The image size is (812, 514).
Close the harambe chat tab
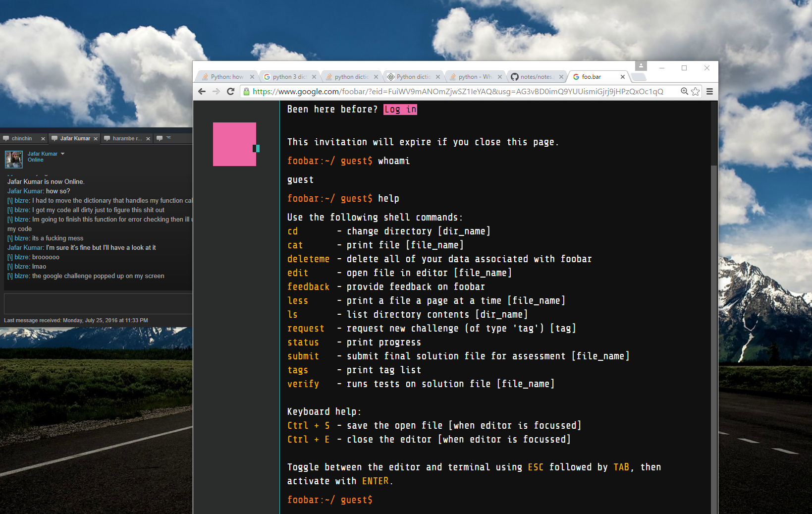(148, 139)
